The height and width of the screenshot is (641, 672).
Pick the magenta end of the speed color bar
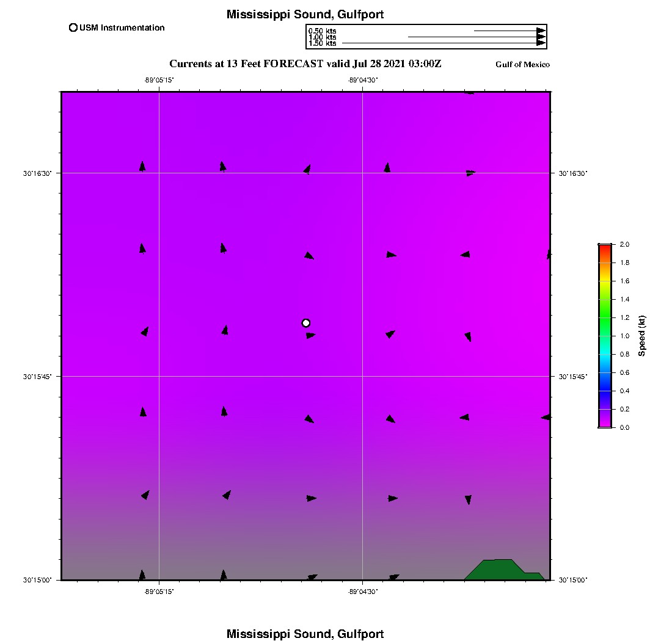pos(605,424)
